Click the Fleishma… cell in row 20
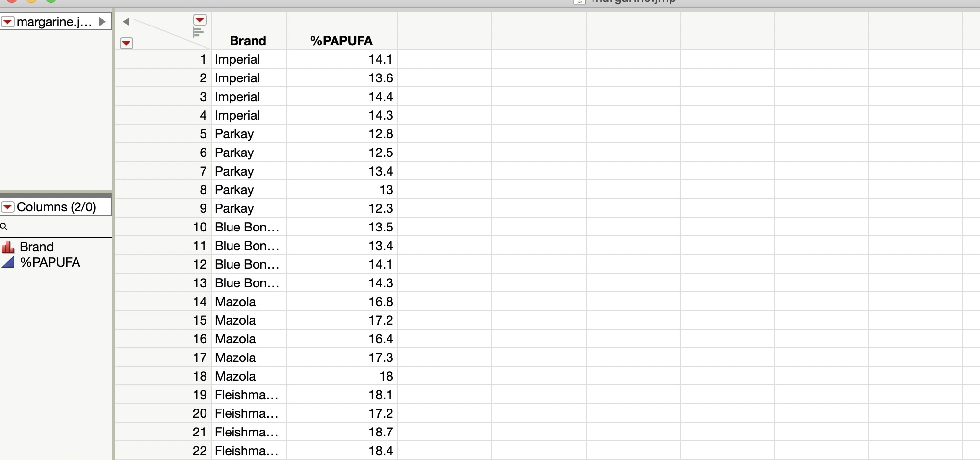The height and width of the screenshot is (460, 980). tap(249, 413)
